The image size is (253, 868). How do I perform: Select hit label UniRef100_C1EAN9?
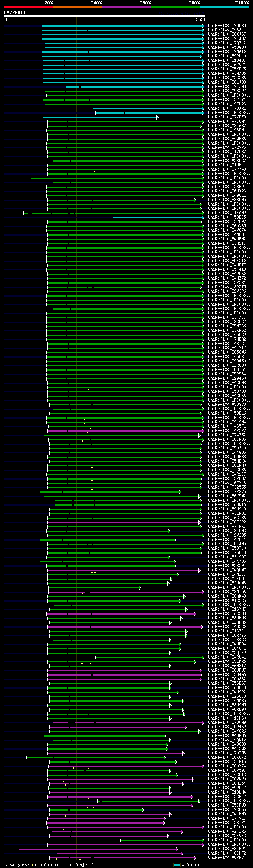(x=227, y=213)
